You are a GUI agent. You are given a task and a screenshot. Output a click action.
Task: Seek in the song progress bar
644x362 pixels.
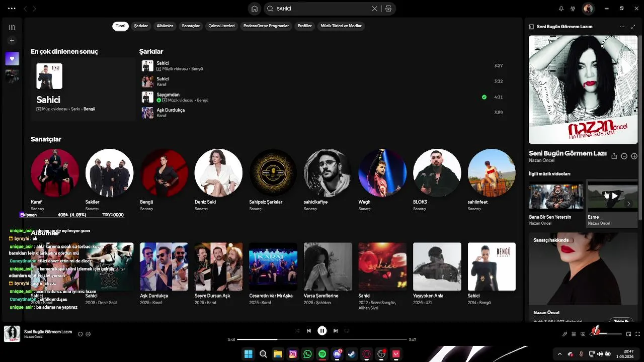321,339
